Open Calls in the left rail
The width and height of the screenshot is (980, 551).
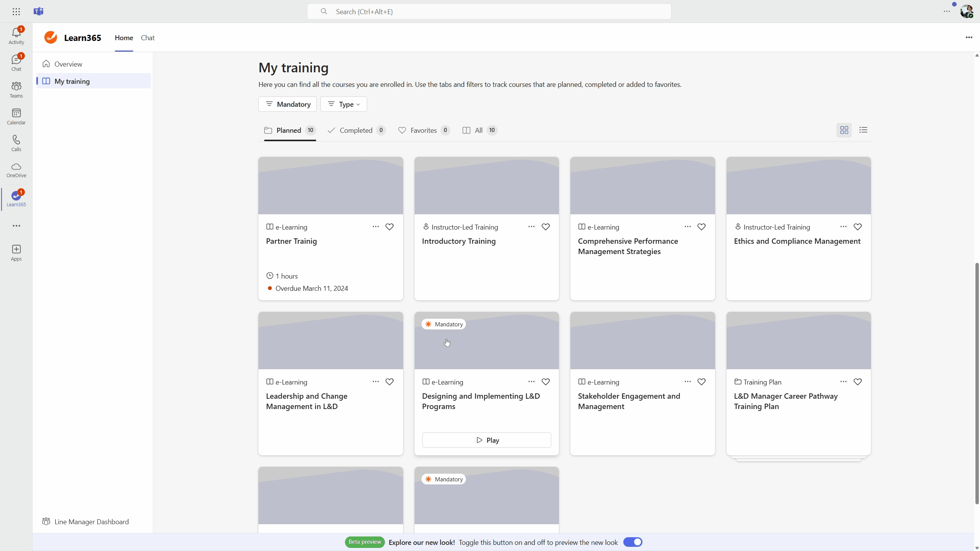click(x=16, y=143)
